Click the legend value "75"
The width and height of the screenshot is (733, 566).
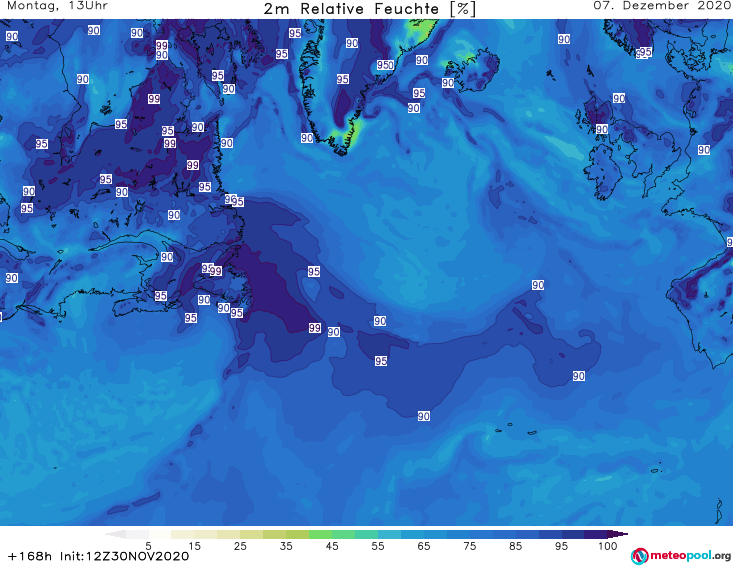tap(470, 546)
